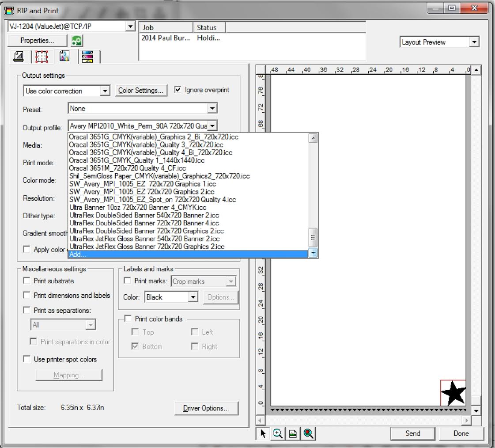
Task: Toggle Print color bands checkbox
Action: [x=128, y=319]
